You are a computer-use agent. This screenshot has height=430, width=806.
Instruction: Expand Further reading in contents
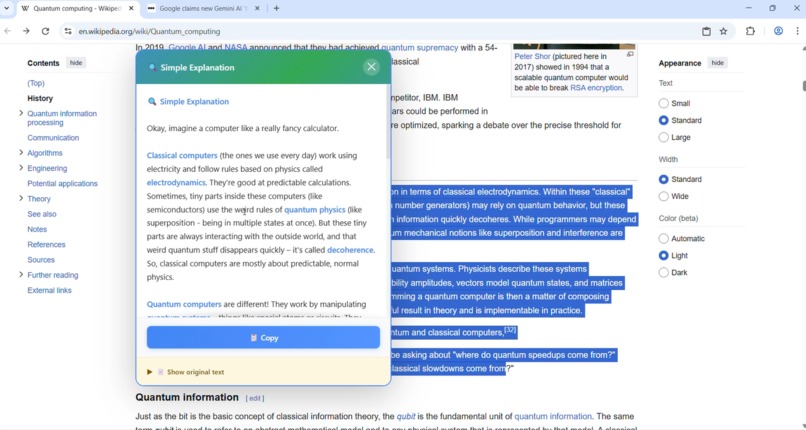click(21, 275)
